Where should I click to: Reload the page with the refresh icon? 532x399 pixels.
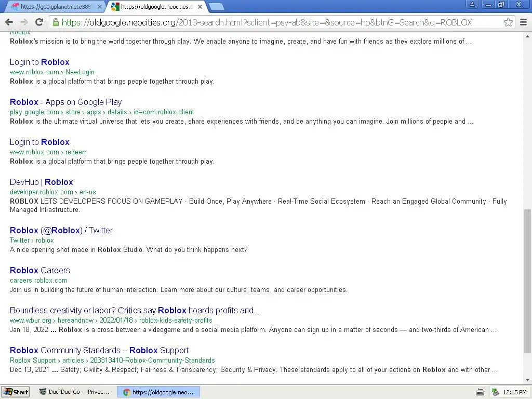(39, 22)
